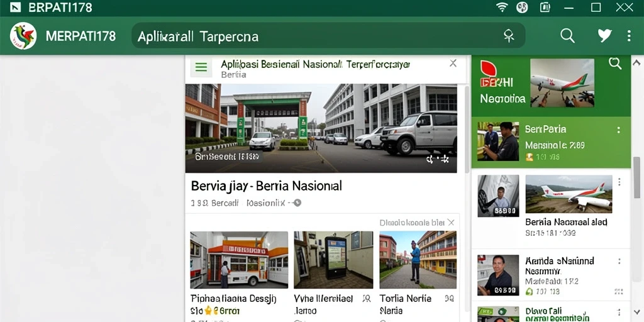This screenshot has height=322, width=644.
Task: Click the Twitter bird icon in header
Action: 604,36
